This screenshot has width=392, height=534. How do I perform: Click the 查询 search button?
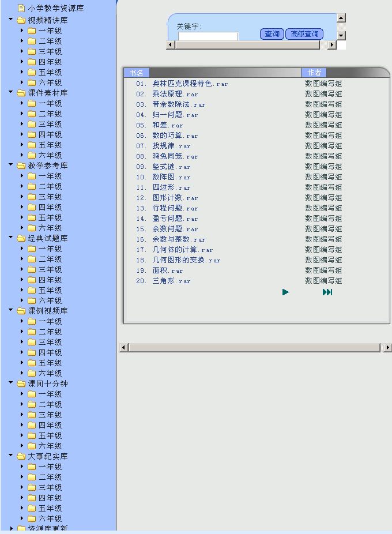tap(272, 34)
